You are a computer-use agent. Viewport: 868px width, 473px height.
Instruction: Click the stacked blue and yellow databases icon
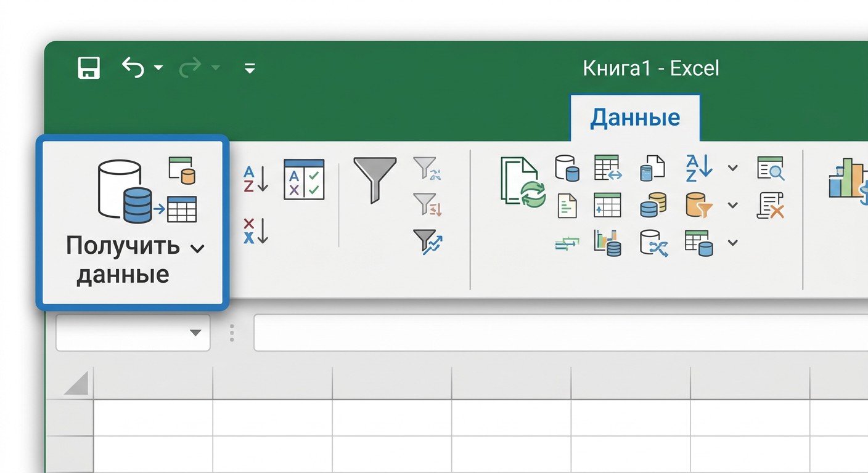(x=653, y=205)
